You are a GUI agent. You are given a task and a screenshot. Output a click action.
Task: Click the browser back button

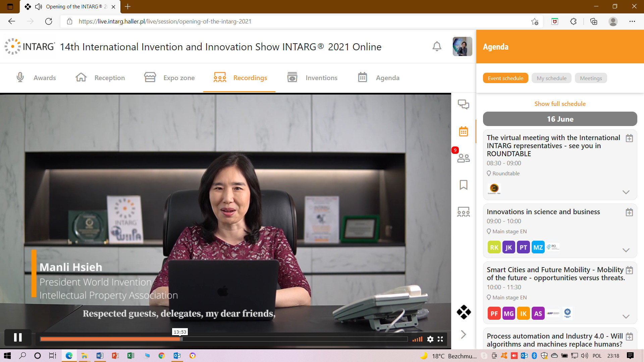coord(12,21)
